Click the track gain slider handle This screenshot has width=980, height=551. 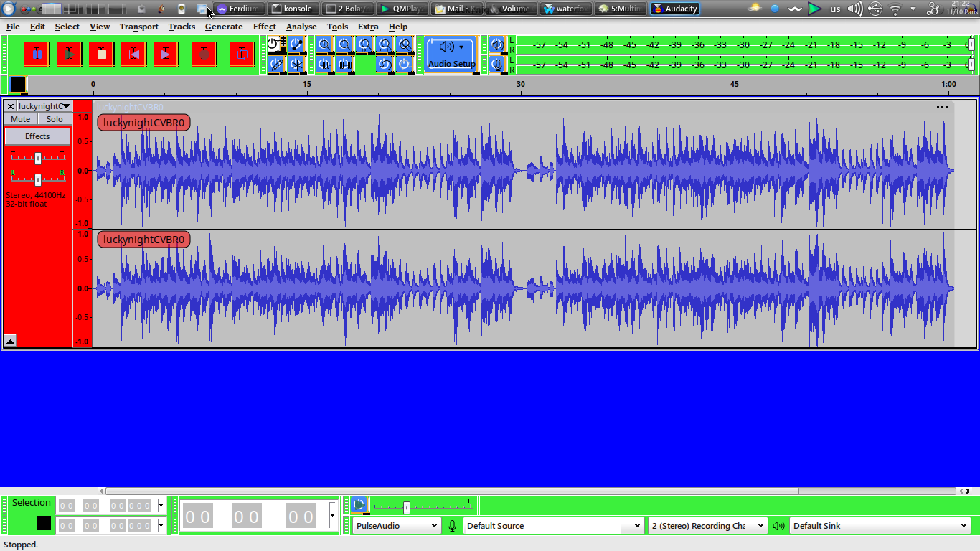click(x=38, y=158)
